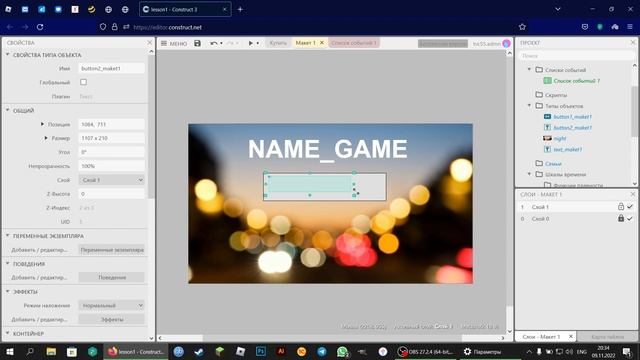Viewport: 640px width, 360px height.
Task: Click Переменные экземпляра button
Action: (x=111, y=249)
